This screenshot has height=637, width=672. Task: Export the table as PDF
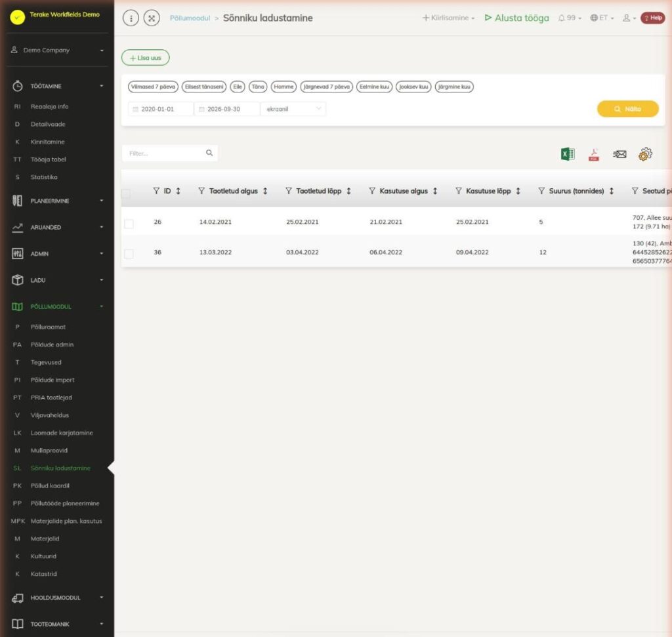593,154
